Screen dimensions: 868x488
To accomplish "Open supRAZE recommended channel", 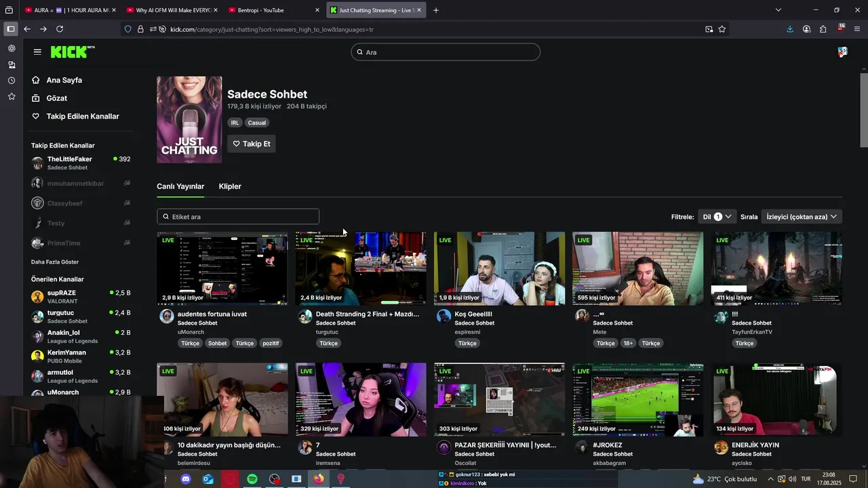I will point(81,297).
